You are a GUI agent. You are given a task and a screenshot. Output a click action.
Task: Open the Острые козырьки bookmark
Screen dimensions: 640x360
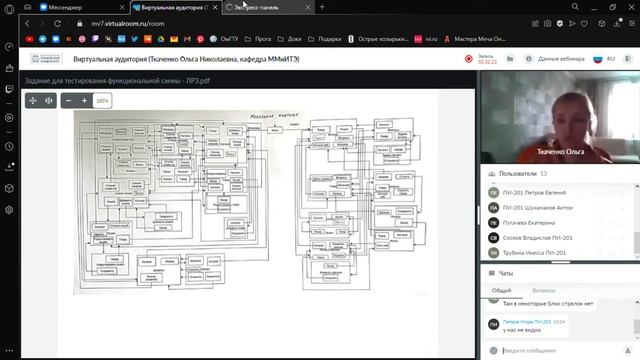378,39
